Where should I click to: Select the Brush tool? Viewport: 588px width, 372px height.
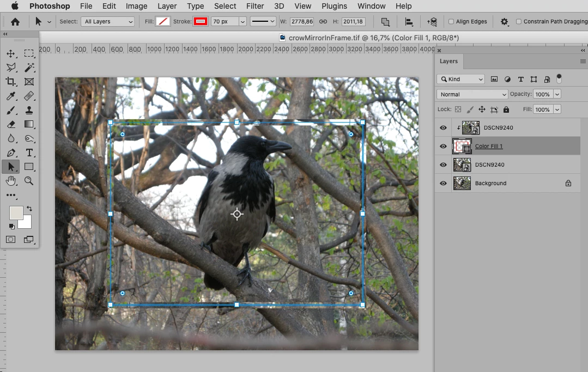(11, 110)
